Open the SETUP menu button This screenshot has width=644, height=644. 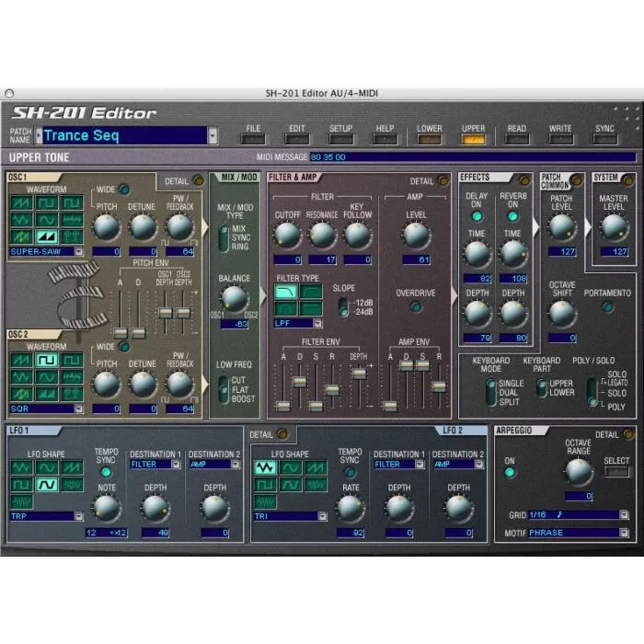[x=340, y=140]
